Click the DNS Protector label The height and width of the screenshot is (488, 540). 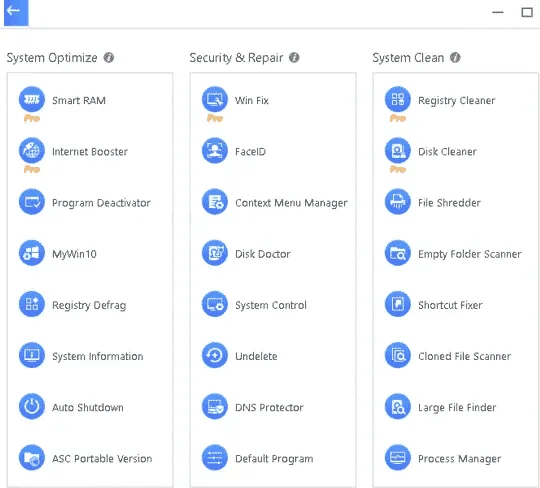(269, 407)
